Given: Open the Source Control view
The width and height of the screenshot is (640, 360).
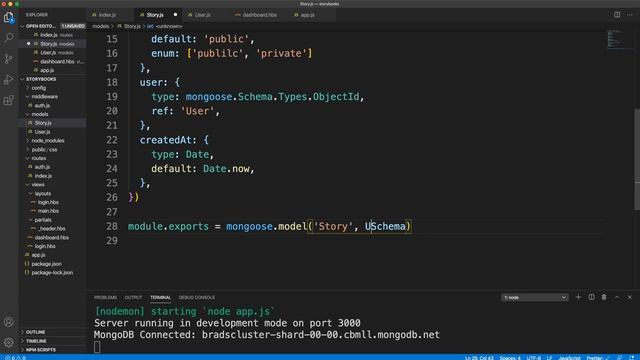Looking at the screenshot, I should click(9, 58).
